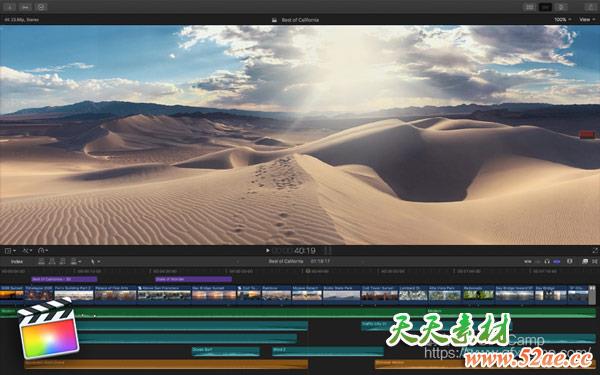Click the handle at the timeline's right end
The height and width of the screenshot is (375, 600).
(x=592, y=295)
